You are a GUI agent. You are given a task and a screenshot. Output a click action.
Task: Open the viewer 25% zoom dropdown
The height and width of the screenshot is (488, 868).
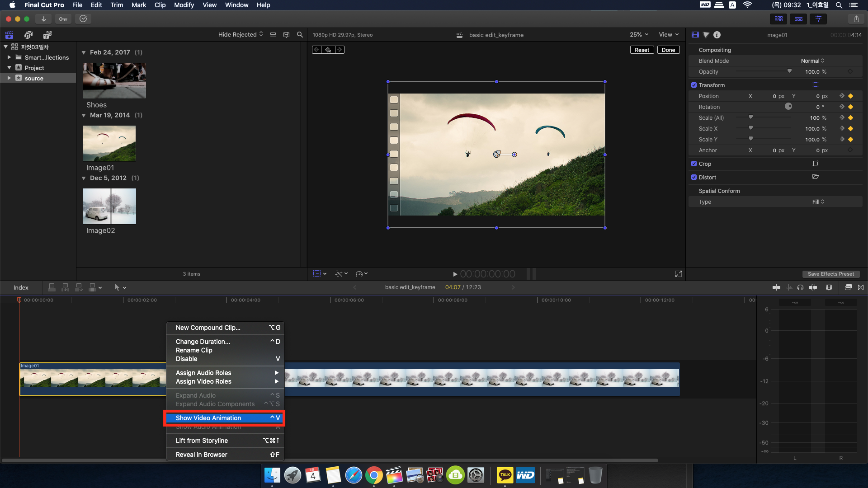[639, 35]
